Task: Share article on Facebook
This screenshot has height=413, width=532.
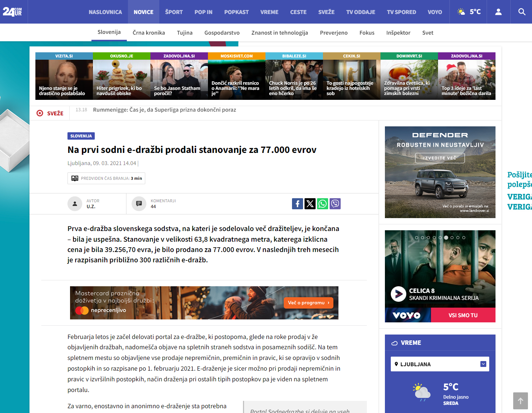Action: click(298, 204)
